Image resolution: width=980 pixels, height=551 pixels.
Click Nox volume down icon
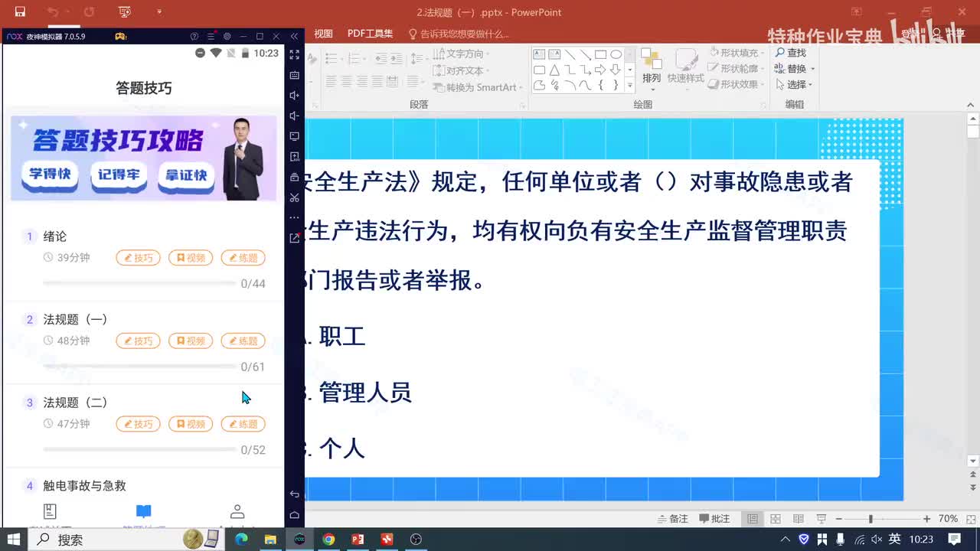[x=295, y=116]
